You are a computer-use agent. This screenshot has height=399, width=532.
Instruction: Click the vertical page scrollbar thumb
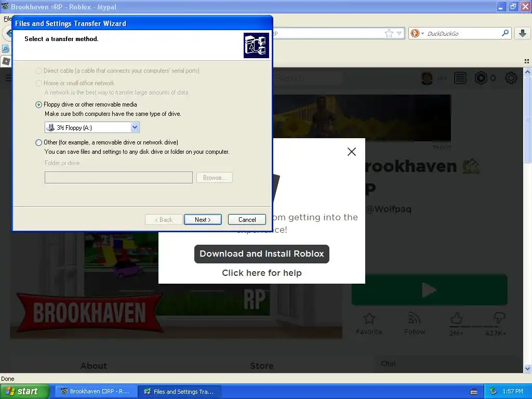click(527, 119)
